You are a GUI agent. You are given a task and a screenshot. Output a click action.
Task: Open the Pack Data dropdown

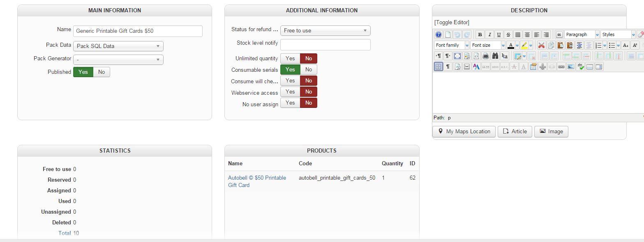(118, 46)
